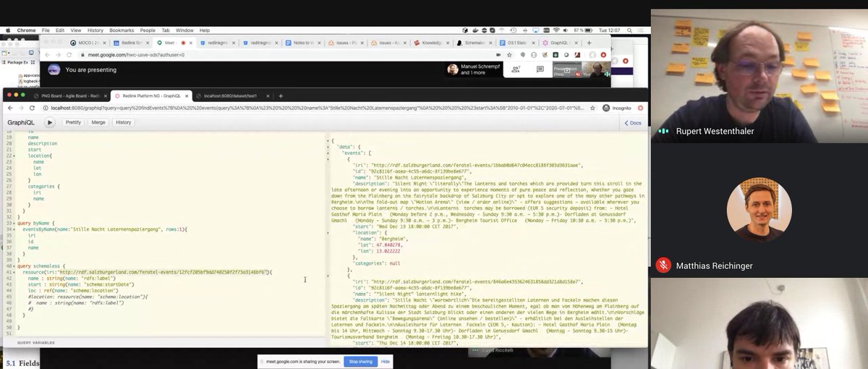The width and height of the screenshot is (868, 369).
Task: Open a new tab in the GraphiQL window
Action: 281,96
